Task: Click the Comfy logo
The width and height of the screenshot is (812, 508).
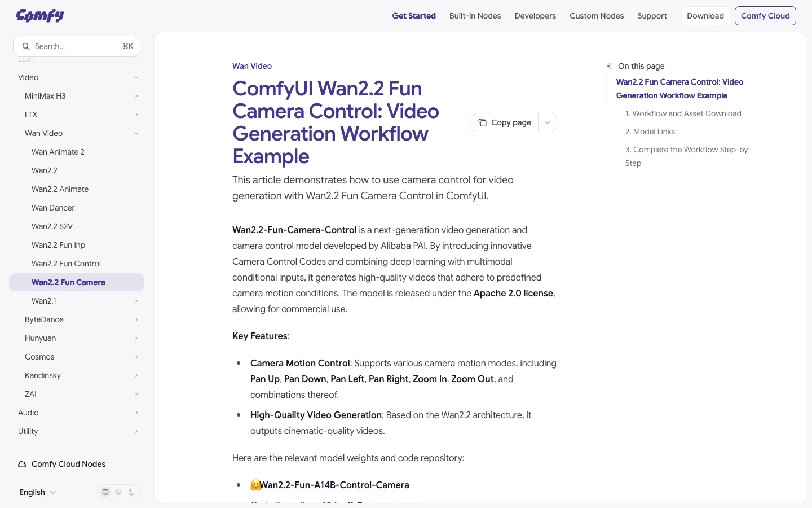Action: [x=40, y=15]
